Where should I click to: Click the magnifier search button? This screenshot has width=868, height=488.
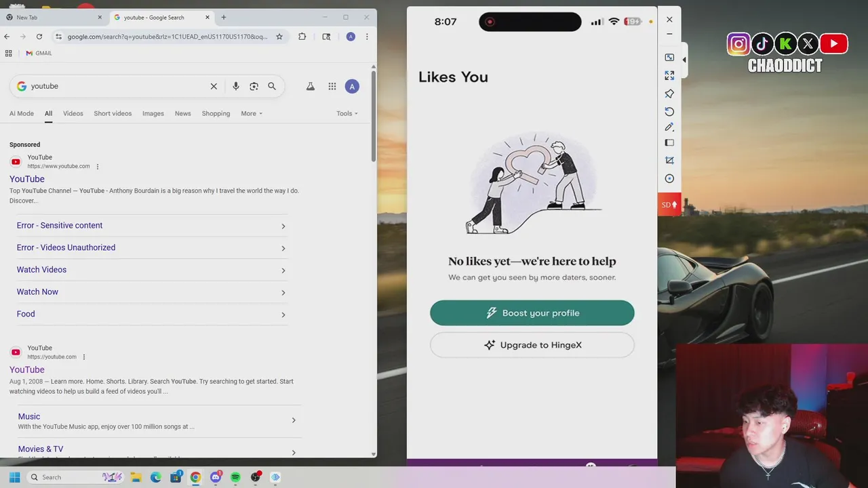(x=272, y=86)
